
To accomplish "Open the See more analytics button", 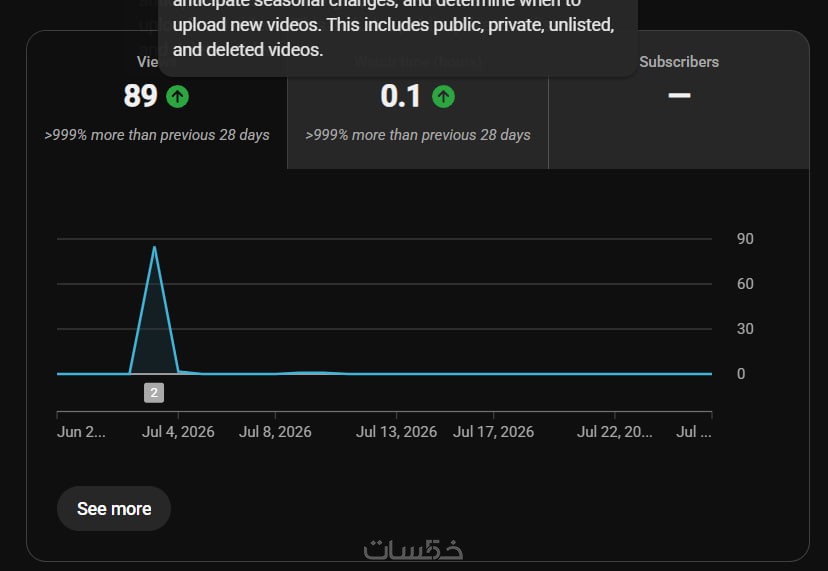I will pyautogui.click(x=114, y=509).
